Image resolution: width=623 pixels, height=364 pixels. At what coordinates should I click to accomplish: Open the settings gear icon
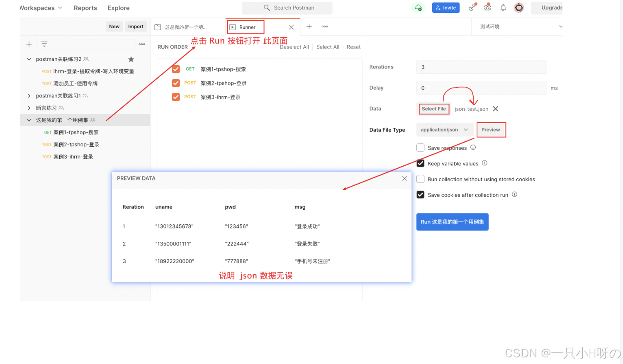coord(487,7)
